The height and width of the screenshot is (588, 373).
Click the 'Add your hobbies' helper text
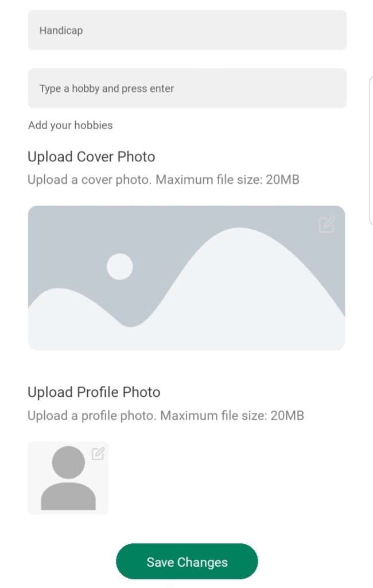70,125
